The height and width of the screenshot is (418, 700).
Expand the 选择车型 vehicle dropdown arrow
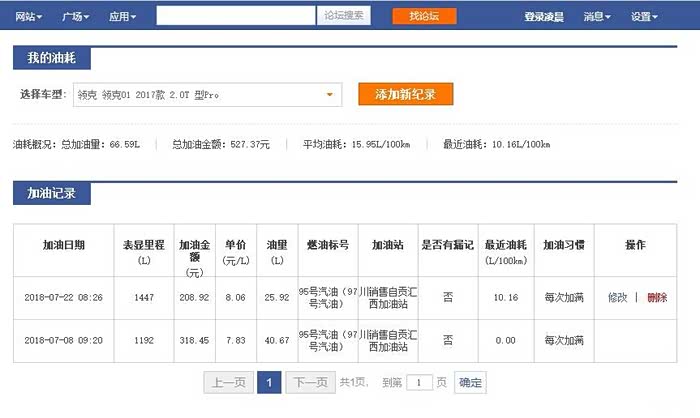coord(329,95)
